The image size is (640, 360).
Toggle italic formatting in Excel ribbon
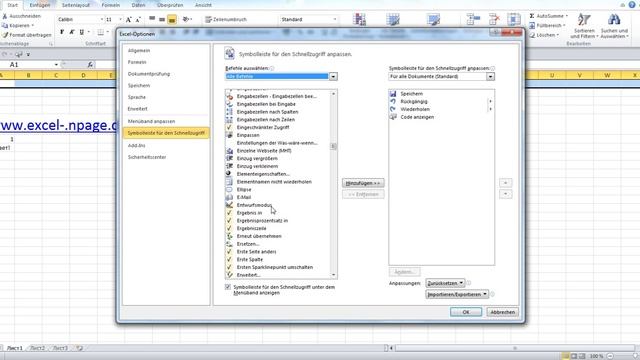pyautogui.click(x=71, y=32)
